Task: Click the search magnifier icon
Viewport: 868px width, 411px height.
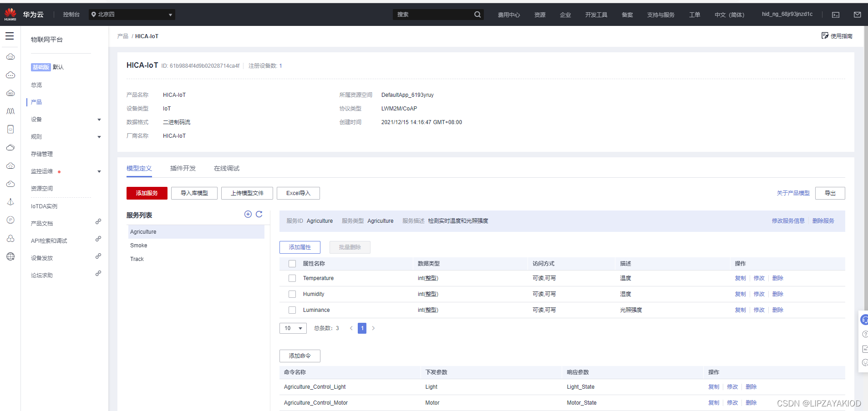Action: (x=477, y=15)
